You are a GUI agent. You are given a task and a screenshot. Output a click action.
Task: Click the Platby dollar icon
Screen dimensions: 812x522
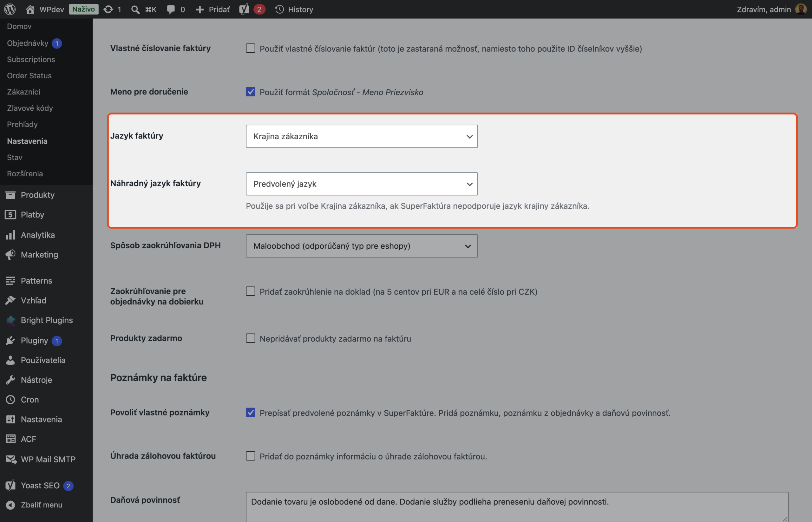point(10,215)
